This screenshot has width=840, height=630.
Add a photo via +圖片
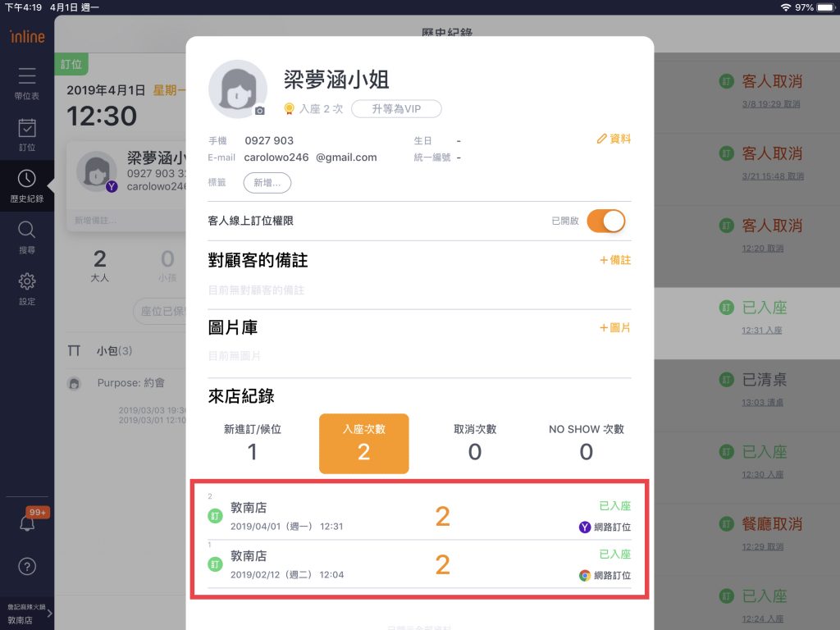[x=615, y=327]
